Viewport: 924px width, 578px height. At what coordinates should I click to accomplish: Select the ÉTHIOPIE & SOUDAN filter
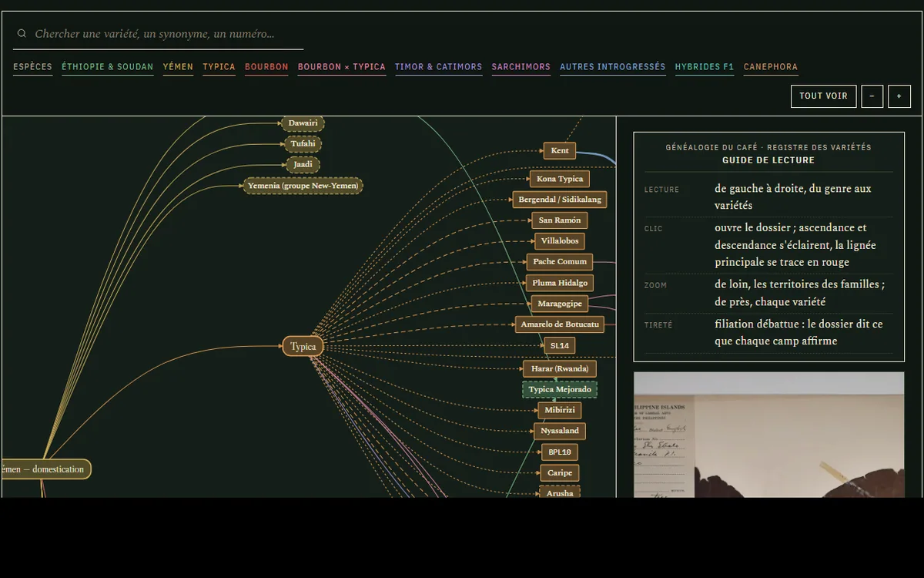pos(107,67)
